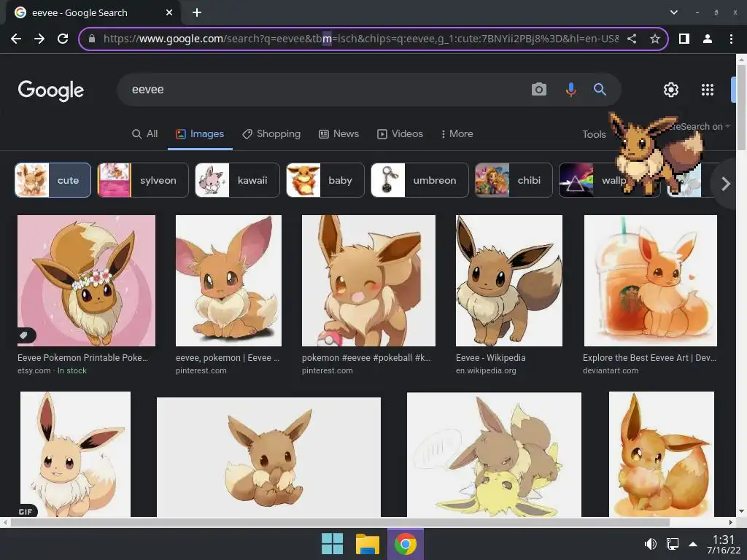Toggle the chibi filter chip
747x560 pixels.
(x=514, y=180)
